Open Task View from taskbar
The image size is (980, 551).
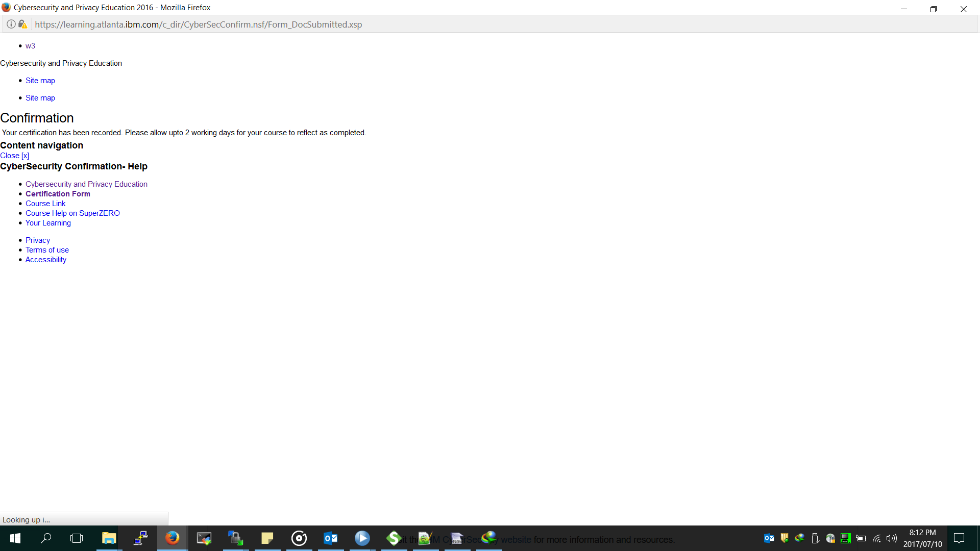(x=77, y=538)
